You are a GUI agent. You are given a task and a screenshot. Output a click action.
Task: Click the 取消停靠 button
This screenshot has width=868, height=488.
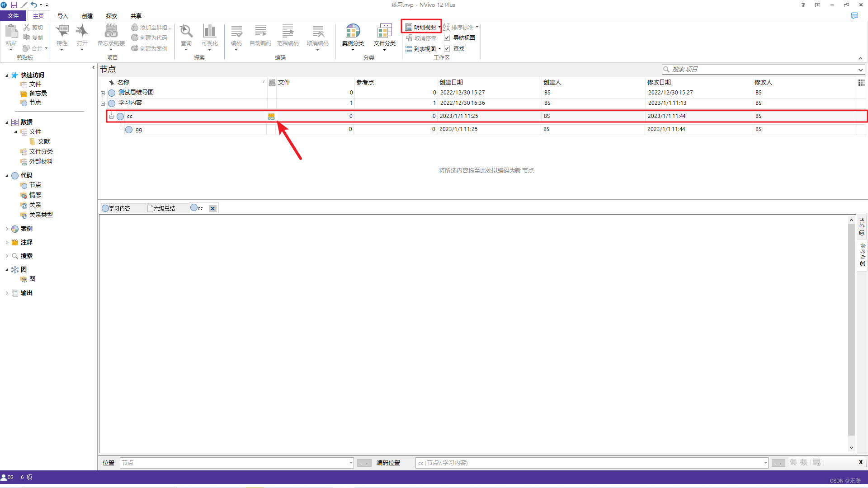[x=421, y=38]
